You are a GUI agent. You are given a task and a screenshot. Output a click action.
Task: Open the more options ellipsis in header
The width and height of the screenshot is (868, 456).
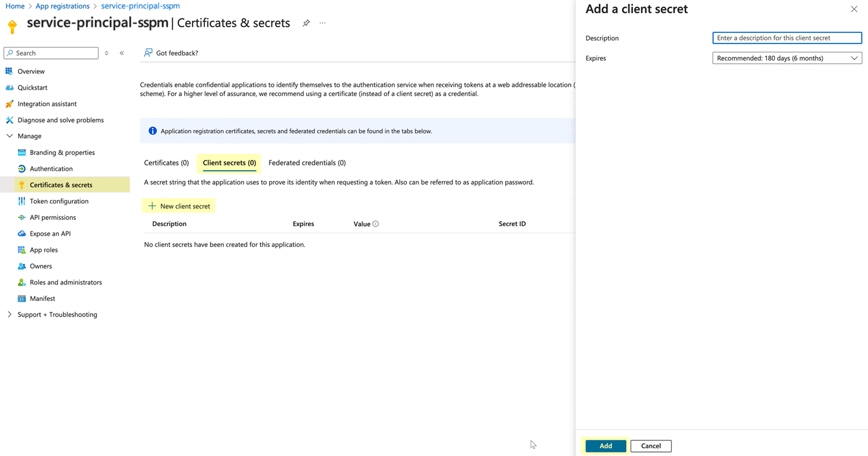[322, 23]
